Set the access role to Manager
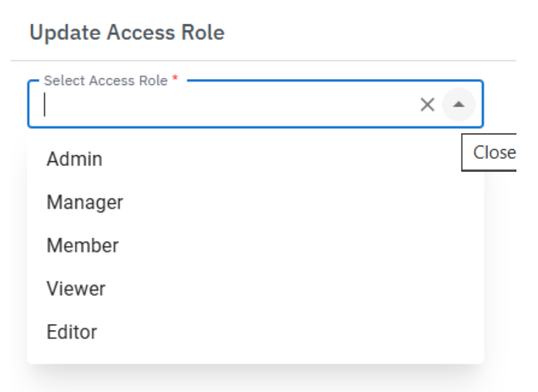Viewport: 538px width, 392px height. pos(255,202)
